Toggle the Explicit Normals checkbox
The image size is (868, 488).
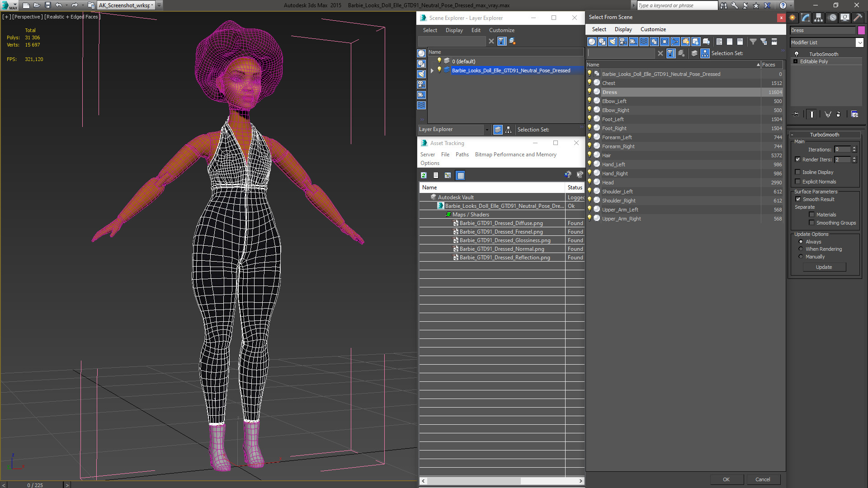(x=798, y=182)
